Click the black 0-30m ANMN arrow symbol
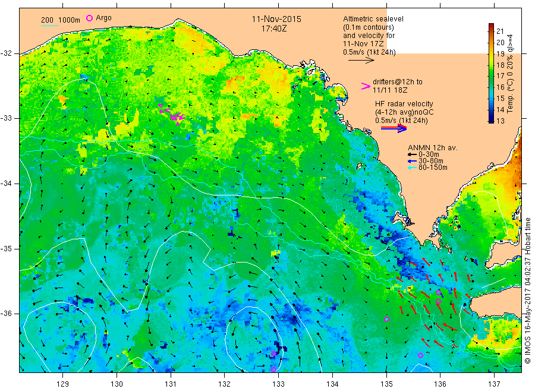This screenshot has height=392, width=535. [412, 154]
